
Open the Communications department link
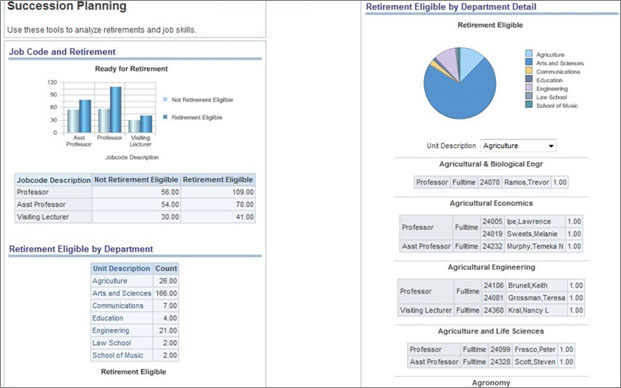click(118, 306)
